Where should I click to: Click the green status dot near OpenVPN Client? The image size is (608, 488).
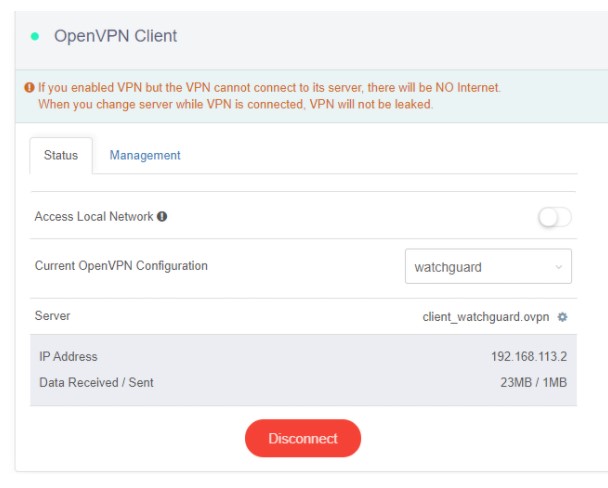pyautogui.click(x=35, y=36)
